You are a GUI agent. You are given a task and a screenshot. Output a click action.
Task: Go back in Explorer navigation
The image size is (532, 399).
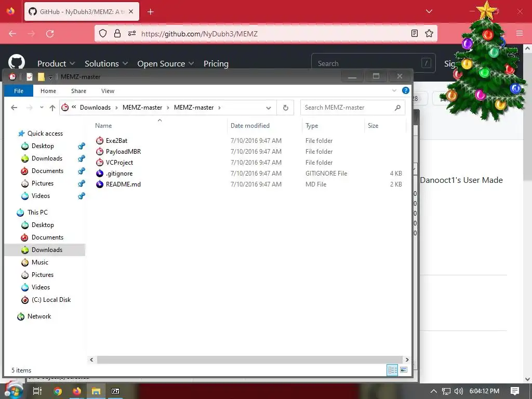tap(14, 108)
